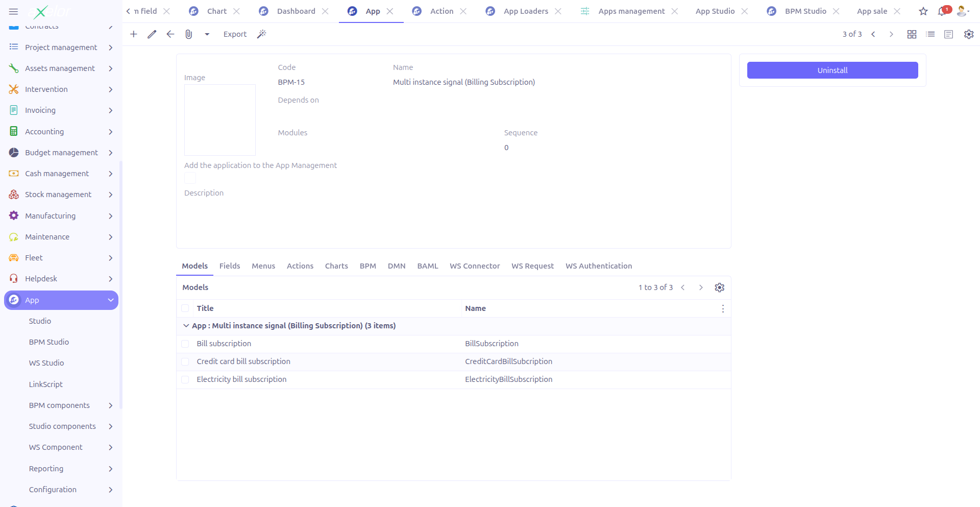Open the toolbar caret dropdown menu

click(207, 34)
